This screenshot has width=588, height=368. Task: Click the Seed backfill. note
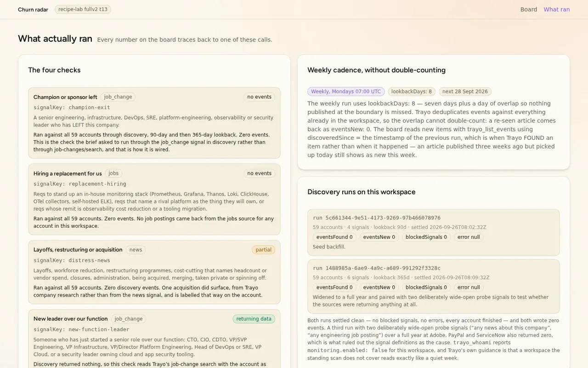pyautogui.click(x=329, y=247)
